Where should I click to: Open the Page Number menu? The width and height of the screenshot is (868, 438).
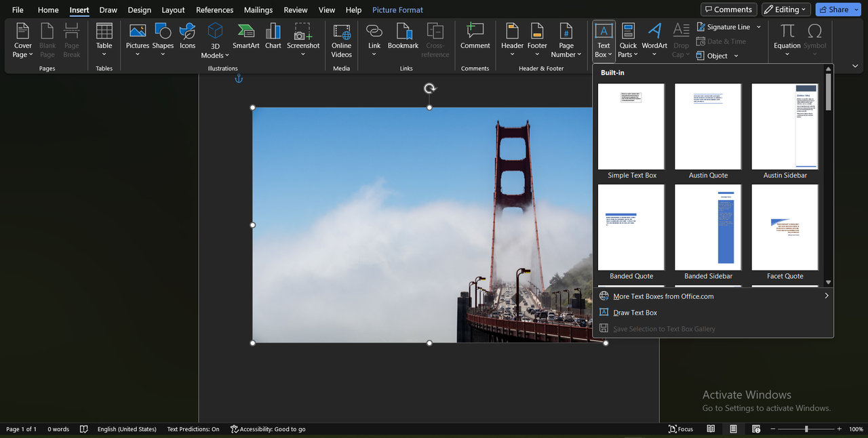pos(566,41)
